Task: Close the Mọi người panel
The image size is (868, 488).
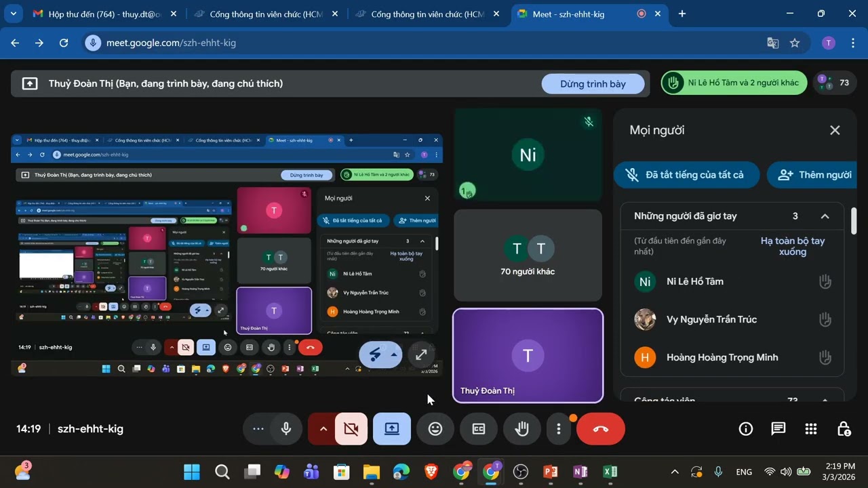Action: [x=835, y=130]
